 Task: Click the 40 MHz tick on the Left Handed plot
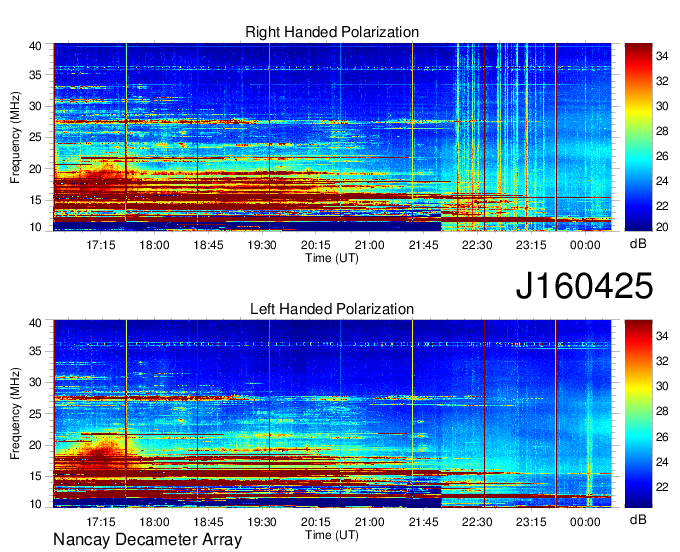point(36,323)
